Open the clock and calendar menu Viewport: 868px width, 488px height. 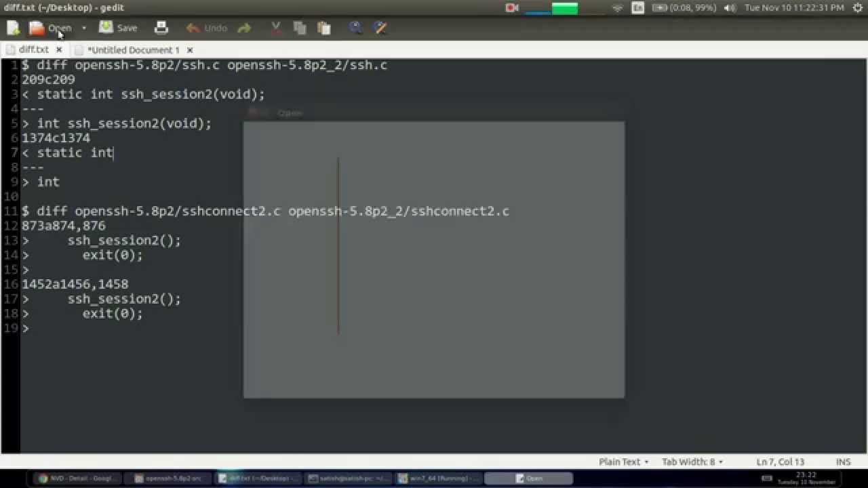[x=794, y=7]
